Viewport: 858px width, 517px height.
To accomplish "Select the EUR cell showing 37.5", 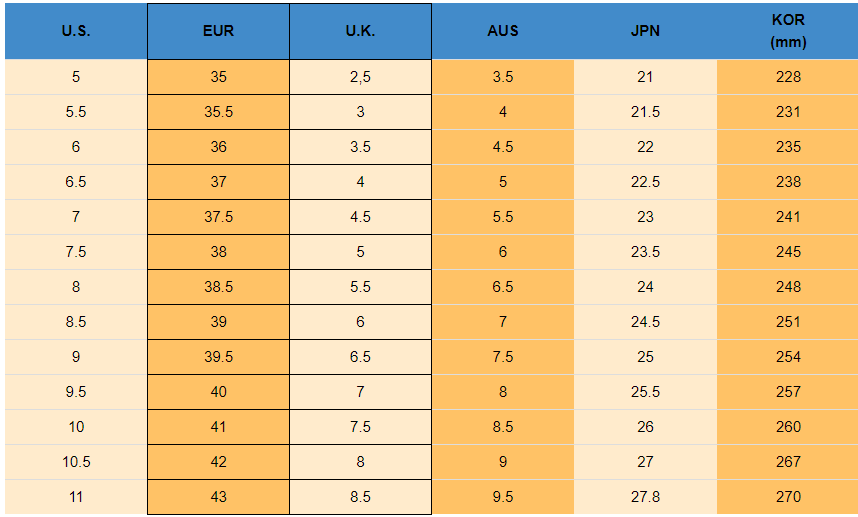I will point(218,217).
